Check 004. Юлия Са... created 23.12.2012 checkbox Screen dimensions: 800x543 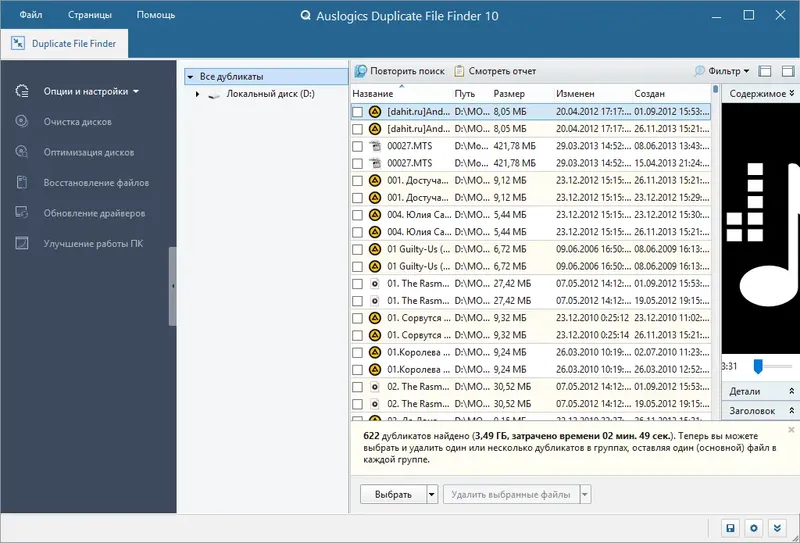pos(358,215)
